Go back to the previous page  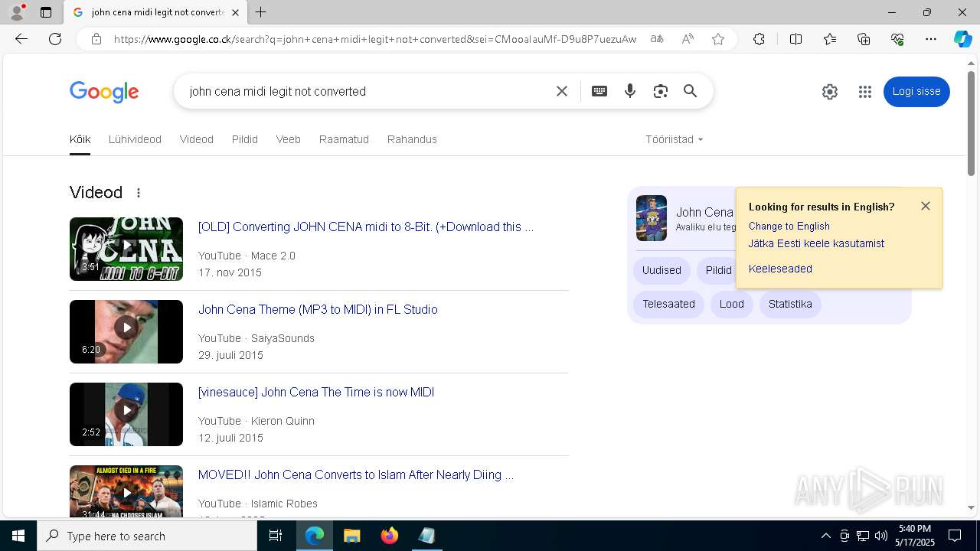[x=21, y=39]
